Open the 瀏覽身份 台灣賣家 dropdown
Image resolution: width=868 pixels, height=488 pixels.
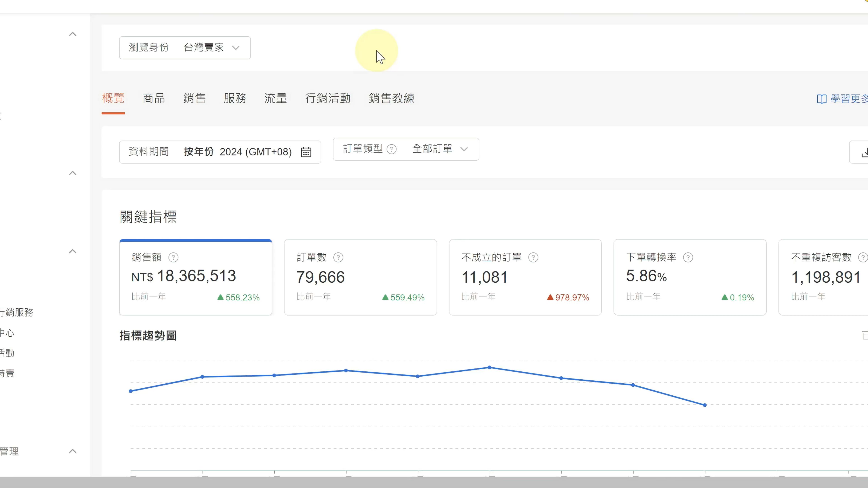pyautogui.click(x=185, y=47)
